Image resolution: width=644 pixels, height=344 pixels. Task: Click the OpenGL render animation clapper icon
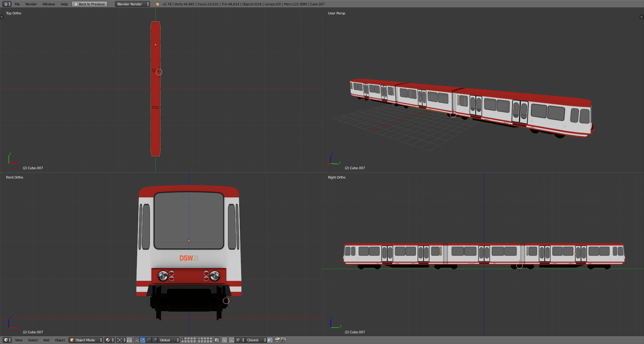(x=283, y=340)
